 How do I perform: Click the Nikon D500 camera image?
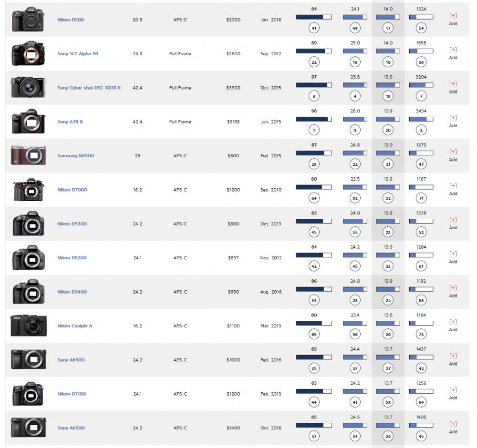28,20
